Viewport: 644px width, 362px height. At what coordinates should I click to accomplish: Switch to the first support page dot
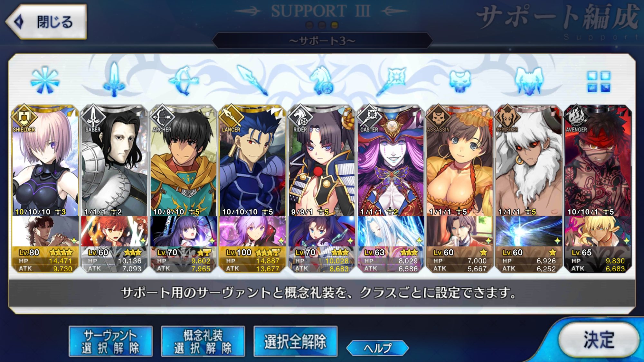(x=309, y=25)
